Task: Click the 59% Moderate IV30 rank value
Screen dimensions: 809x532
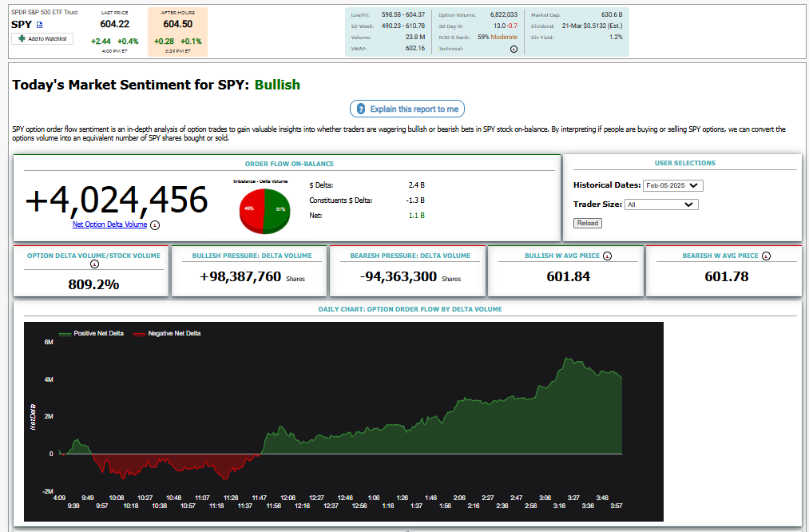Action: tap(498, 38)
